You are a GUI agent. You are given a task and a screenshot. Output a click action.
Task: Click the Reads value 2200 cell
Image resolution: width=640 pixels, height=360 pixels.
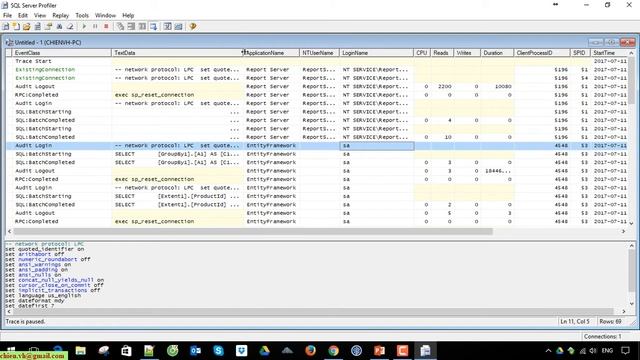442,87
